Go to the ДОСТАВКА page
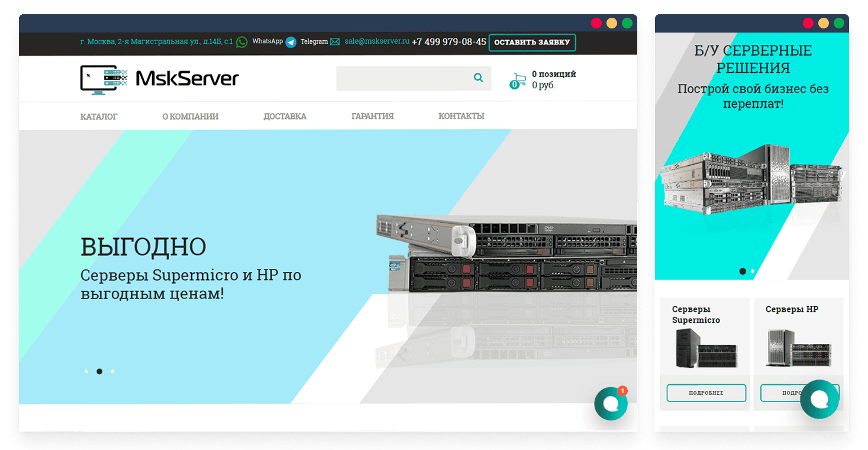This screenshot has height=450, width=868. tap(285, 117)
